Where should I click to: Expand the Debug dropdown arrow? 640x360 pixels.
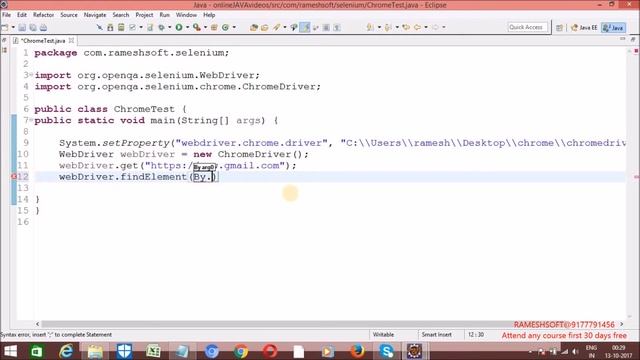click(169, 27)
